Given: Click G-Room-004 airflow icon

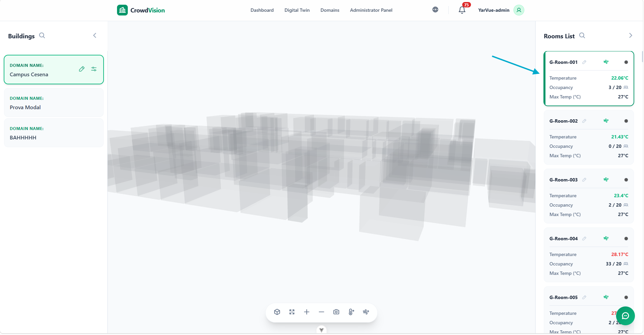Looking at the screenshot, I should tap(606, 238).
